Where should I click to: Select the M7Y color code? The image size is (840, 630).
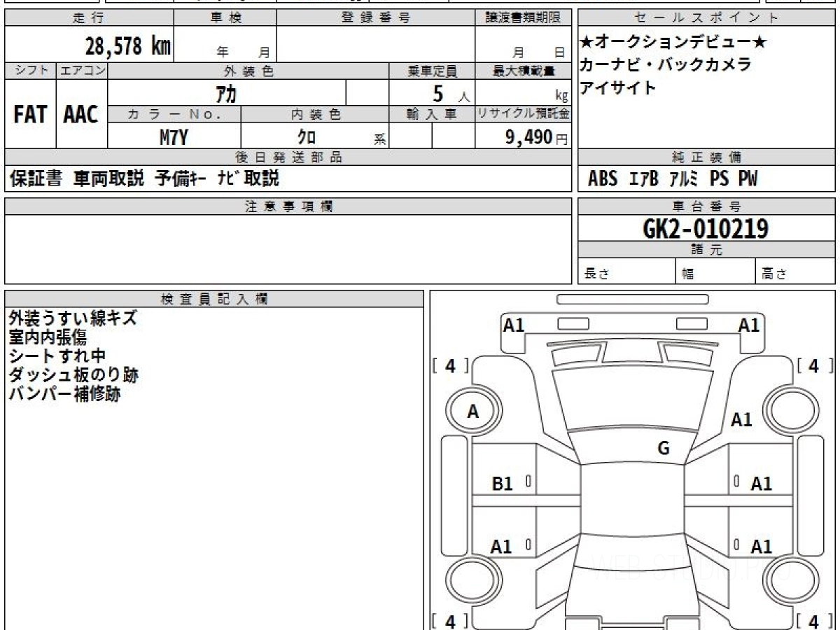point(174,137)
